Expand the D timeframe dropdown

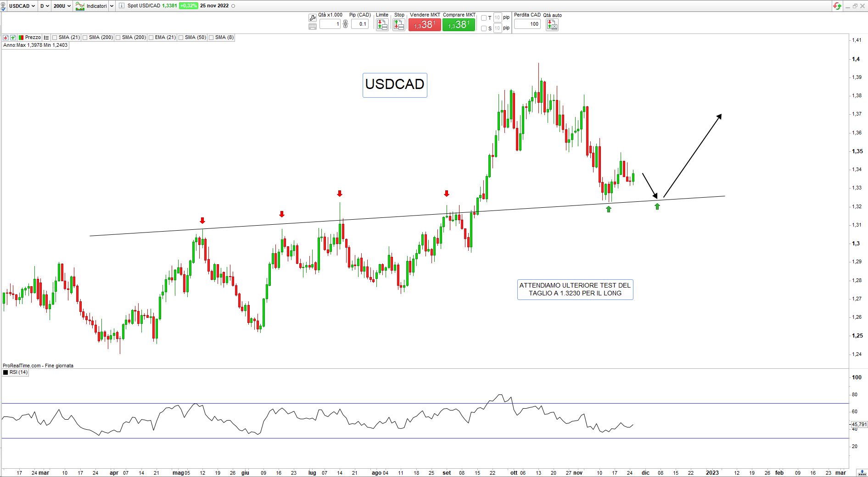pyautogui.click(x=44, y=6)
